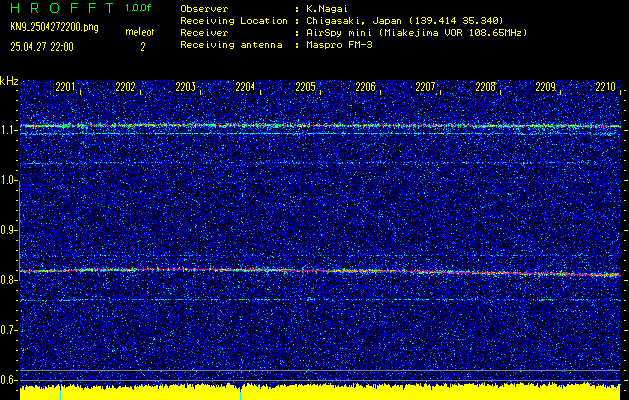
Task: Click time marker 2207
Action: click(x=425, y=87)
